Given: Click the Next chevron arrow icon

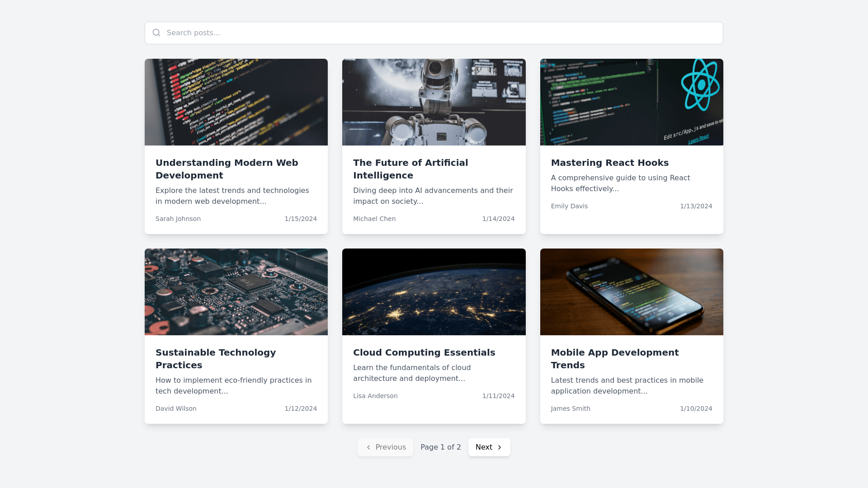Looking at the screenshot, I should pyautogui.click(x=500, y=447).
